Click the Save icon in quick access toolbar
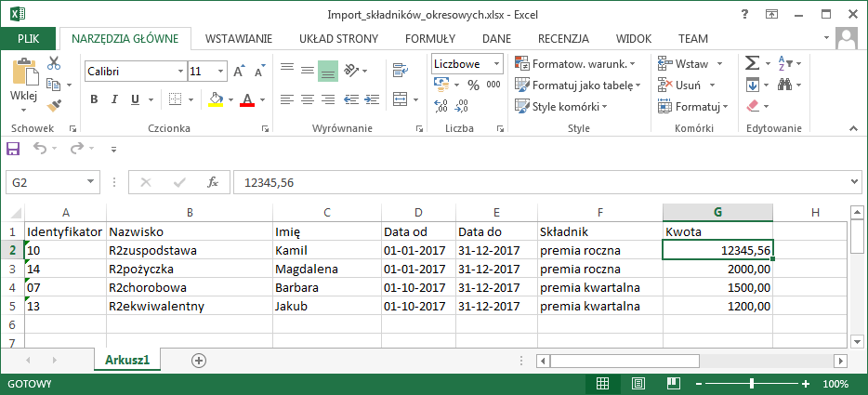This screenshot has height=395, width=868. [x=13, y=148]
